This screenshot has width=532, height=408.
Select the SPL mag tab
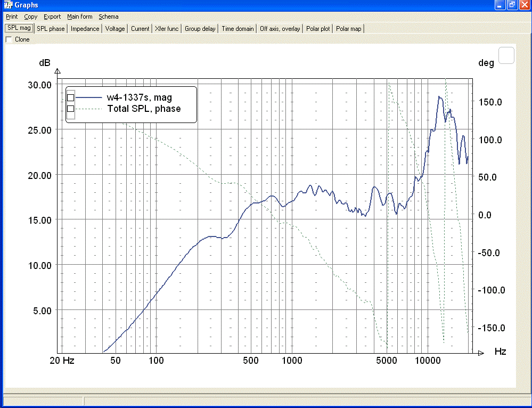[x=19, y=28]
